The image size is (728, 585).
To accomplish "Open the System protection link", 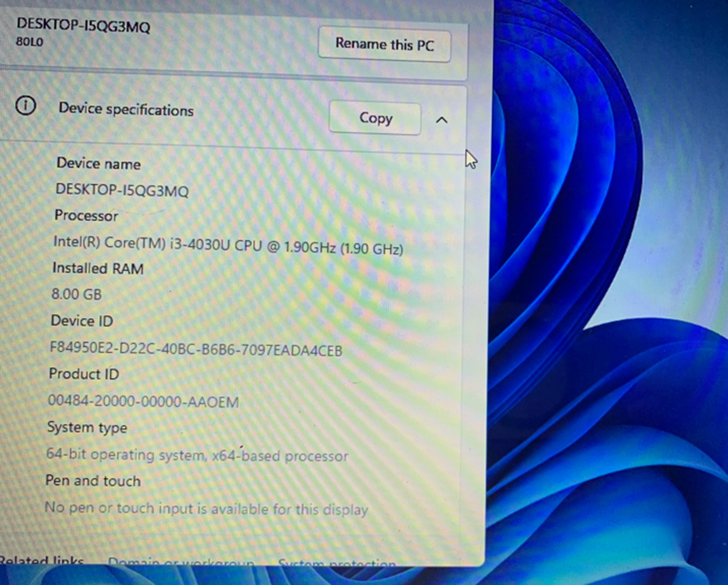I will click(337, 563).
